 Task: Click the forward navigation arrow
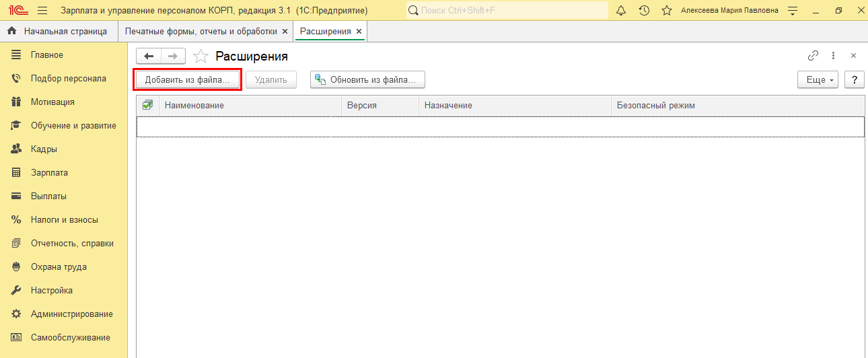173,57
